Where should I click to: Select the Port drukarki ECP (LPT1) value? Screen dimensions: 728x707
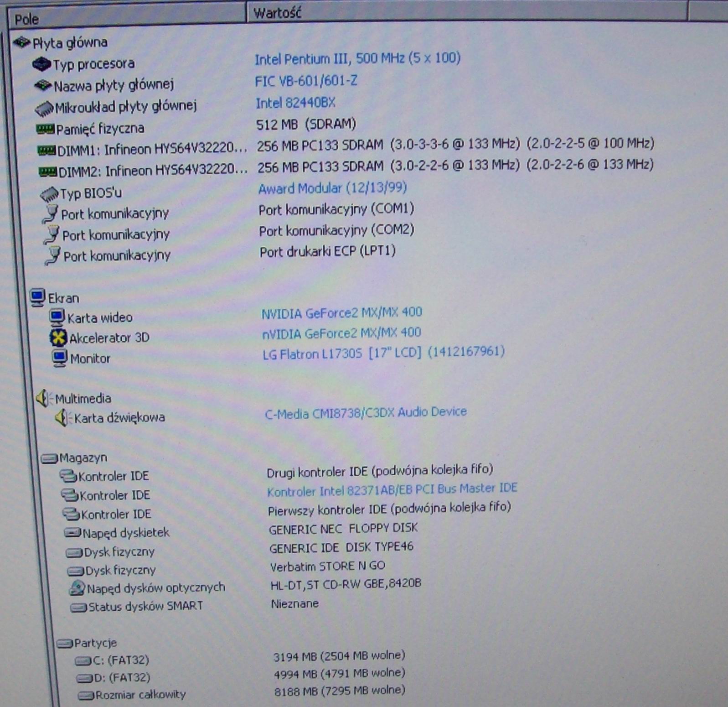click(327, 251)
